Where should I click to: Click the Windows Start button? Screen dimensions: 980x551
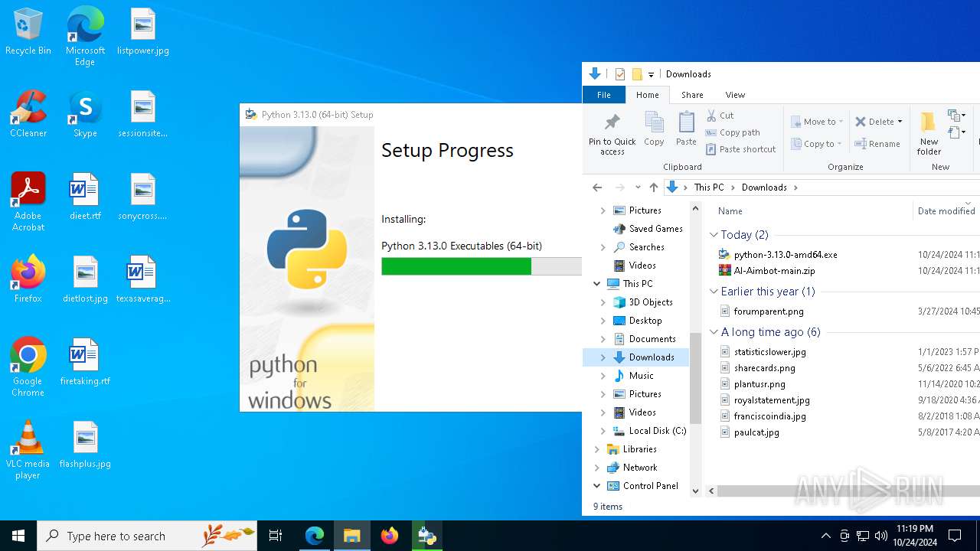click(18, 536)
